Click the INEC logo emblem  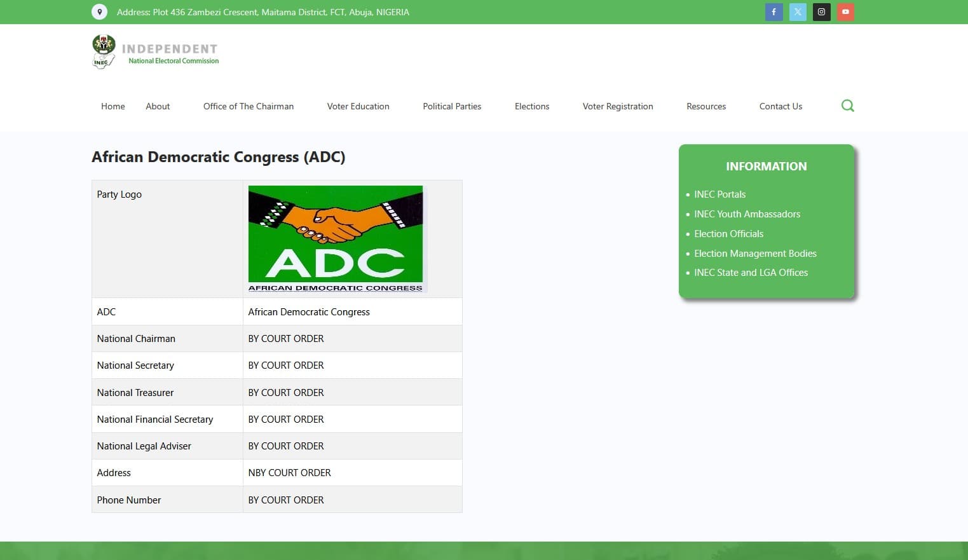[x=103, y=51]
